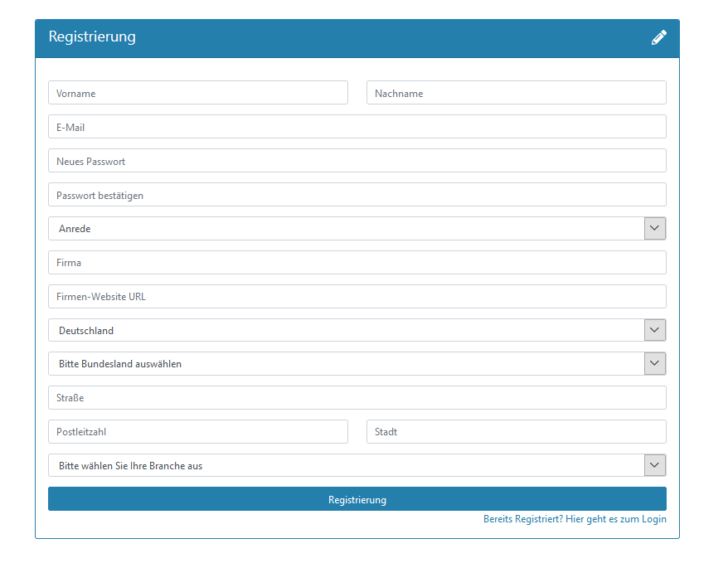The height and width of the screenshot is (563, 728).
Task: Focus the Nachname input field
Action: coord(517,93)
